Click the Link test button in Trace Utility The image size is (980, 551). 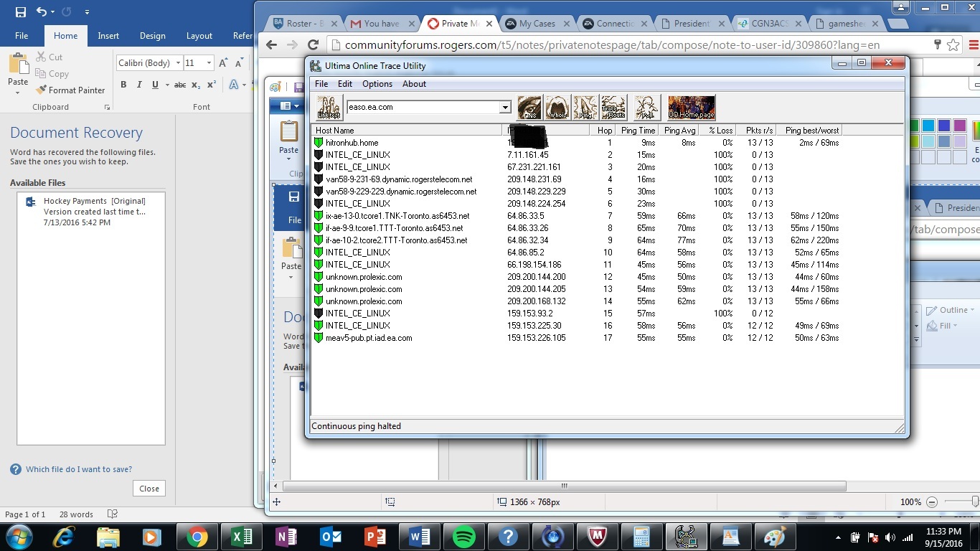[x=330, y=108]
